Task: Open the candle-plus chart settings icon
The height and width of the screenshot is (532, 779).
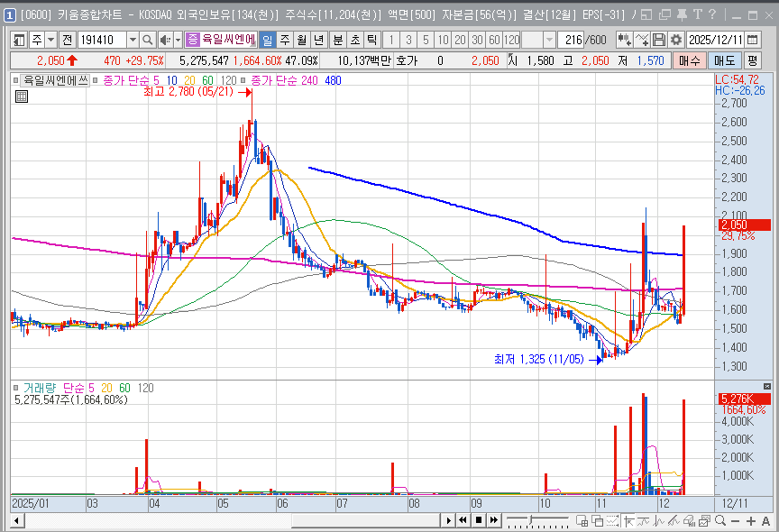Action: point(624,40)
